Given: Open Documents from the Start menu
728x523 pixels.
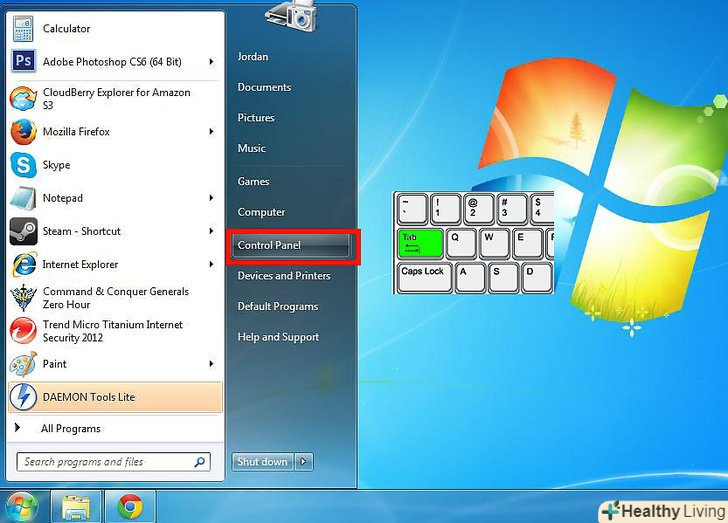Looking at the screenshot, I should click(x=265, y=87).
